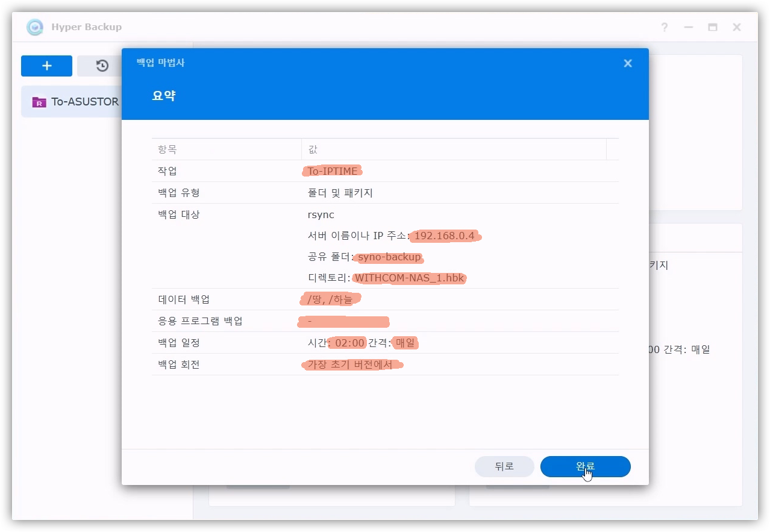The height and width of the screenshot is (532, 770).
Task: Click the 백업 회전 row label
Action: click(178, 365)
